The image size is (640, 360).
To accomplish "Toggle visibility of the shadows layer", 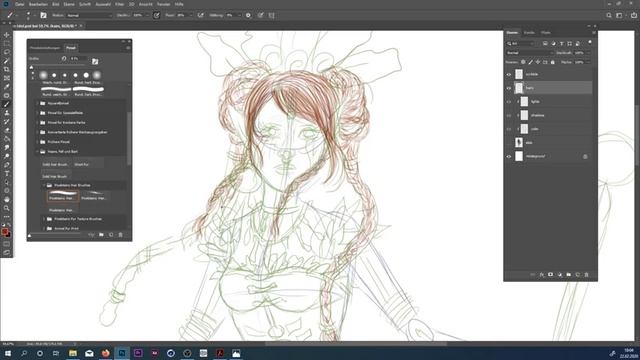I will (x=509, y=115).
